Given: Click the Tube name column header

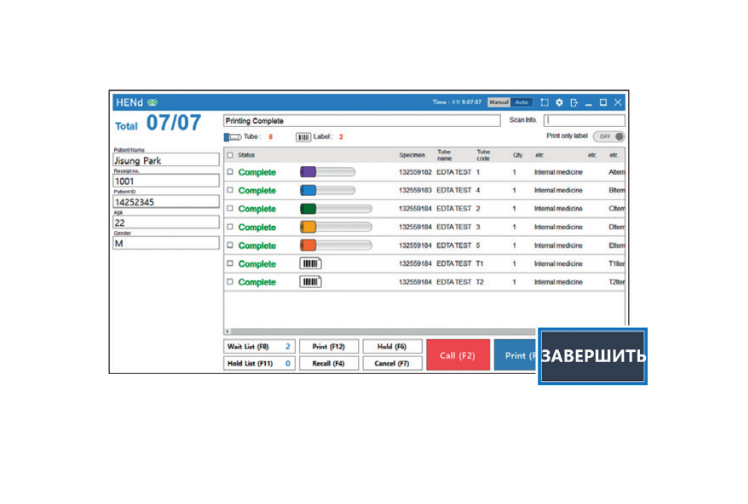Looking at the screenshot, I should coord(444,155).
